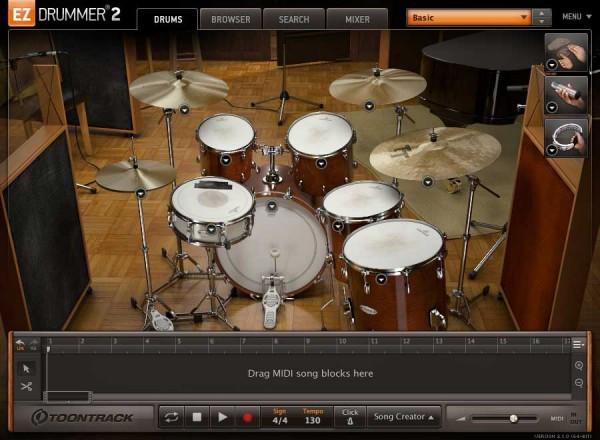Hit the large floor tom head
The width and height of the screenshot is (600, 440).
click(394, 245)
